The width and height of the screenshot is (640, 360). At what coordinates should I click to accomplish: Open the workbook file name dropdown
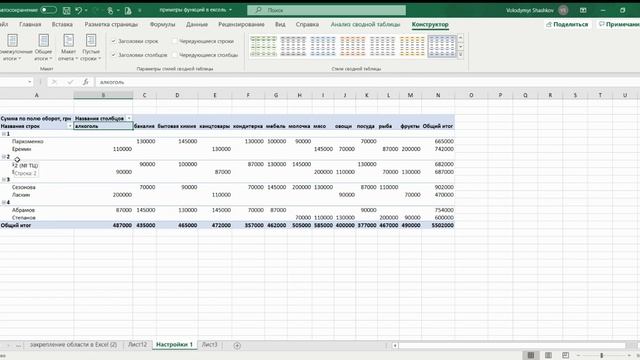coord(230,10)
